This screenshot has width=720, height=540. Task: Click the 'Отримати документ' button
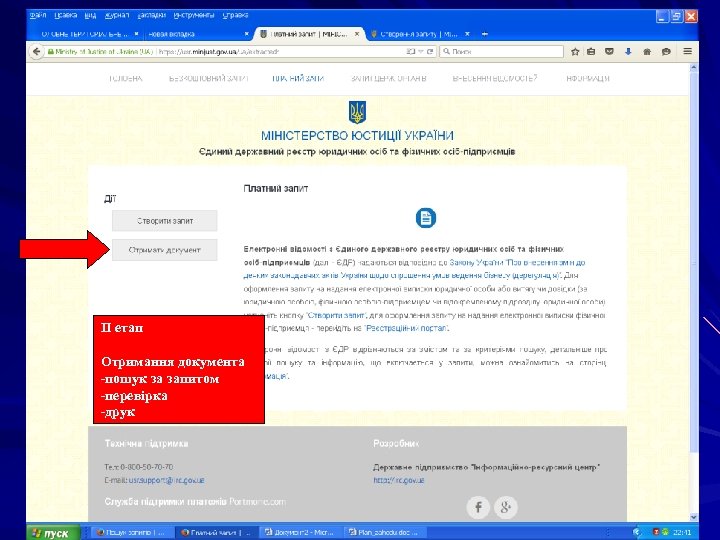164,250
